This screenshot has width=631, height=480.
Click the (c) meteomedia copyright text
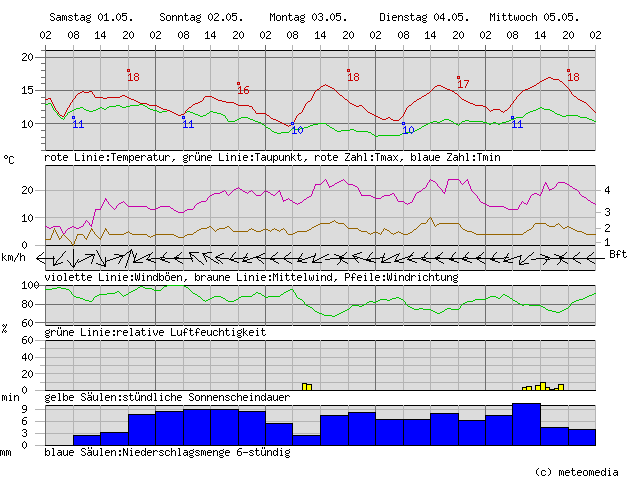point(578,471)
